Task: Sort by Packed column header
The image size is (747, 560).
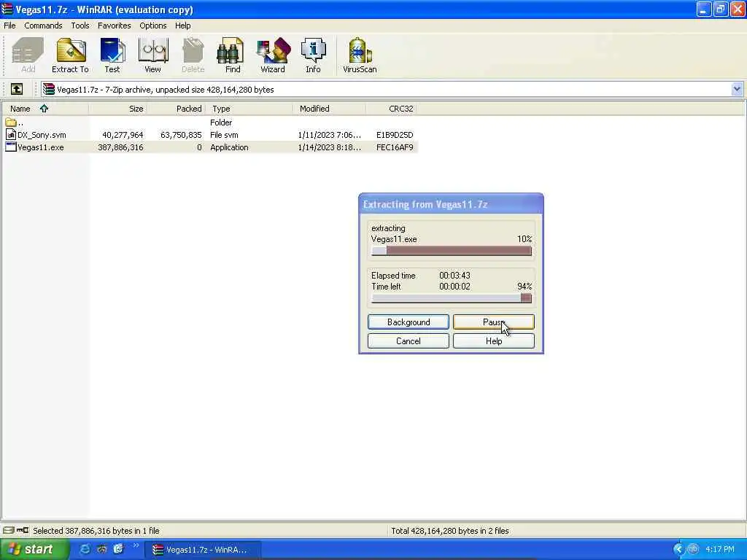Action: (x=177, y=109)
